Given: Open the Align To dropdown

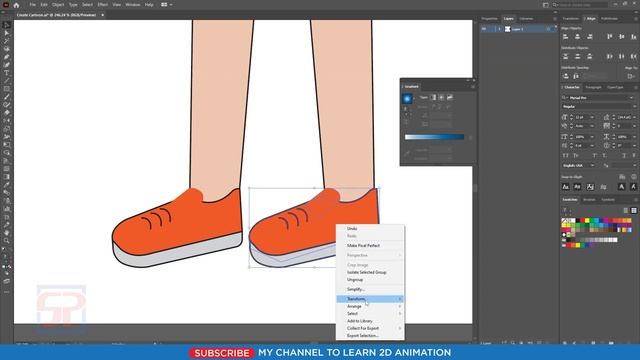Looking at the screenshot, I should pos(631,76).
